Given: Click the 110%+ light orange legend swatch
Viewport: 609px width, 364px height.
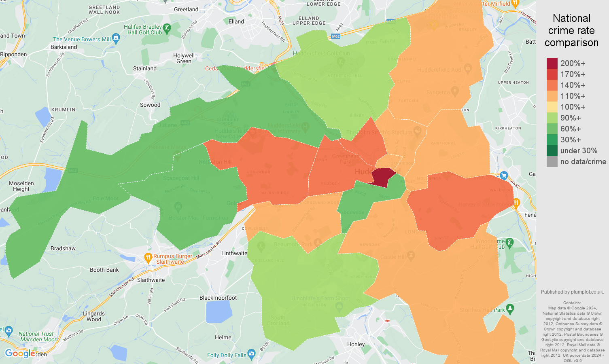Looking at the screenshot, I should click(x=552, y=96).
